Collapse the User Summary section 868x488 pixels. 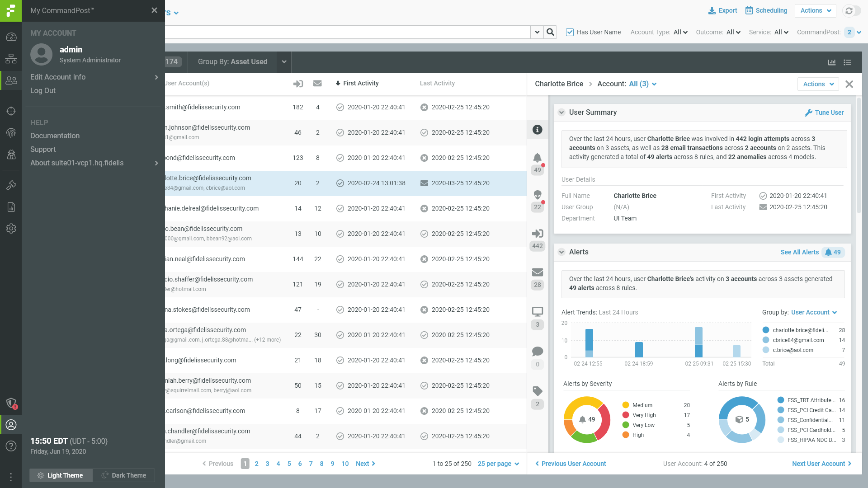tap(561, 113)
